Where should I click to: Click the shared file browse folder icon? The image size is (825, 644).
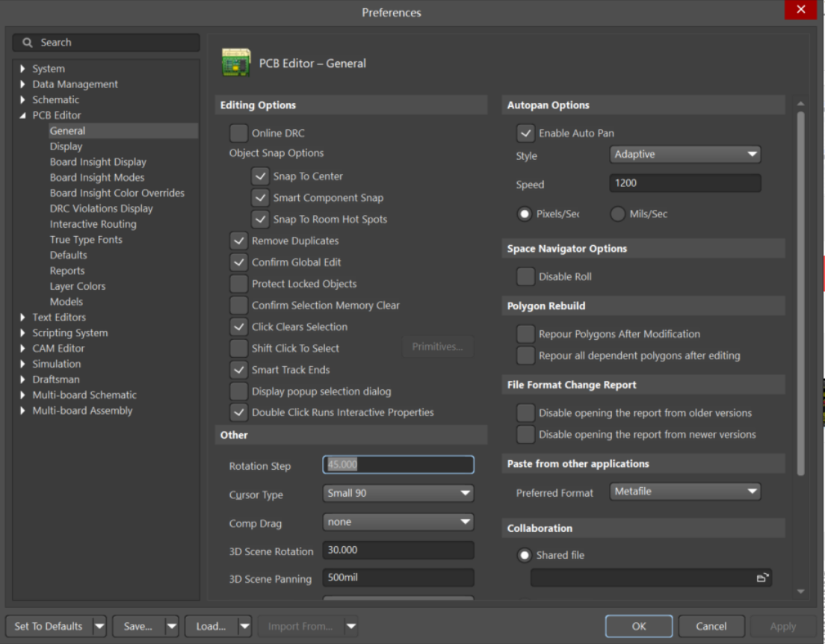point(762,578)
